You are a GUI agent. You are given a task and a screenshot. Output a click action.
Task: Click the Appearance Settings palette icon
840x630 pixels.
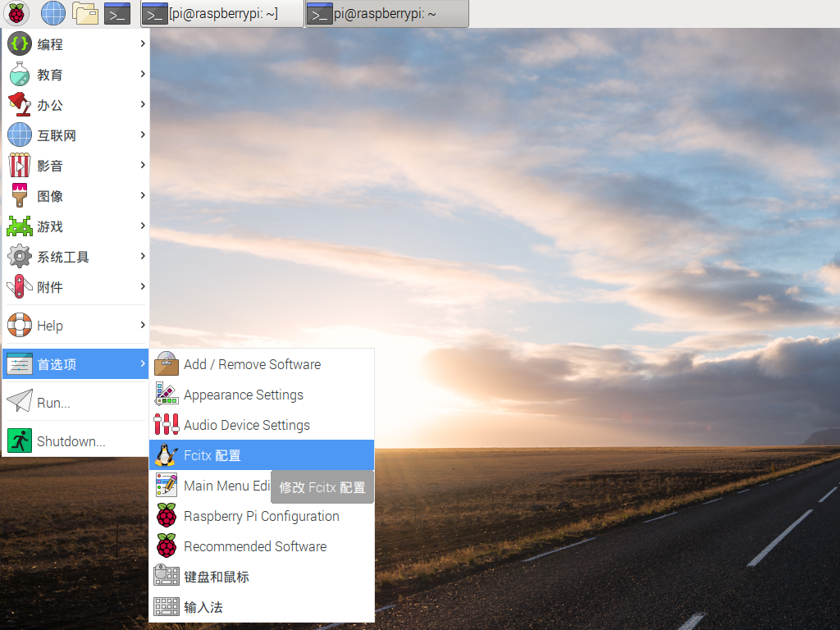point(167,394)
